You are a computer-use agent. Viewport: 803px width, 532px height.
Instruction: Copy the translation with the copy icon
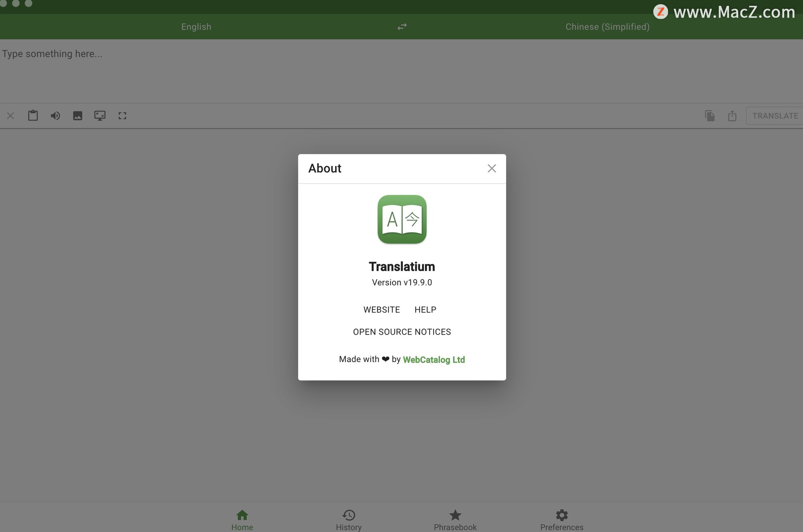coord(710,116)
